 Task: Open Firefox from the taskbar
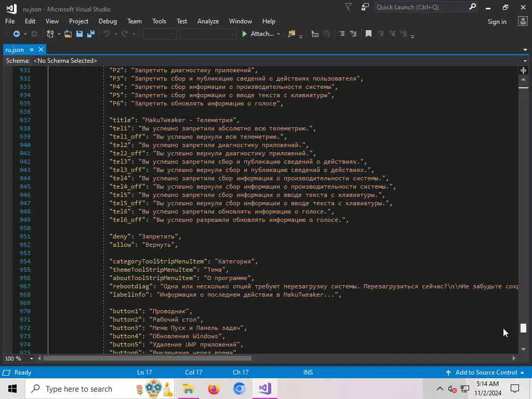point(214,389)
